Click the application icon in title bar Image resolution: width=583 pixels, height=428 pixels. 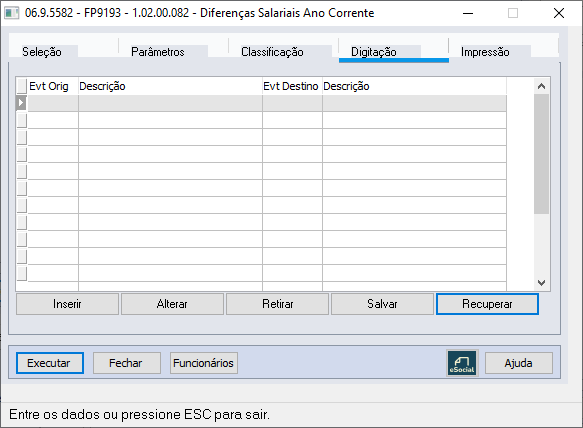point(12,13)
